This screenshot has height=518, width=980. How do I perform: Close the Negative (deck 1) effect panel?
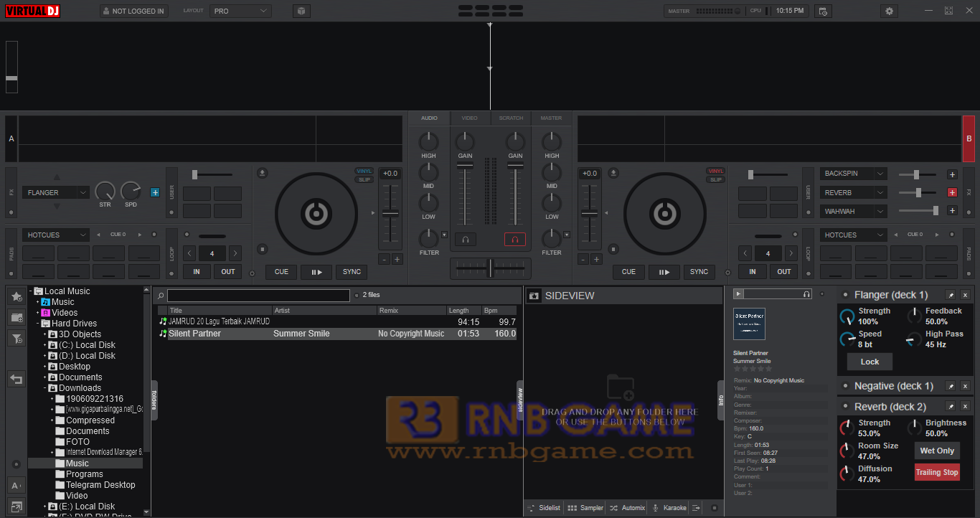(x=965, y=386)
